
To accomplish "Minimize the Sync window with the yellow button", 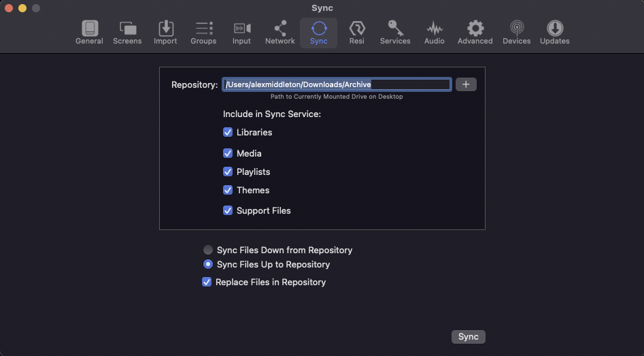I will (x=22, y=7).
